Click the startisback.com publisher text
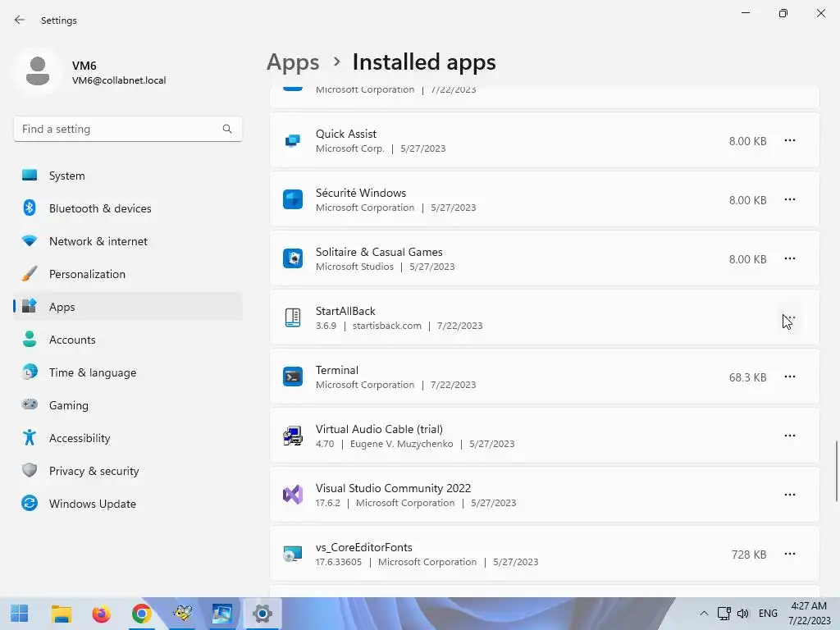This screenshot has height=630, width=840. [x=387, y=326]
